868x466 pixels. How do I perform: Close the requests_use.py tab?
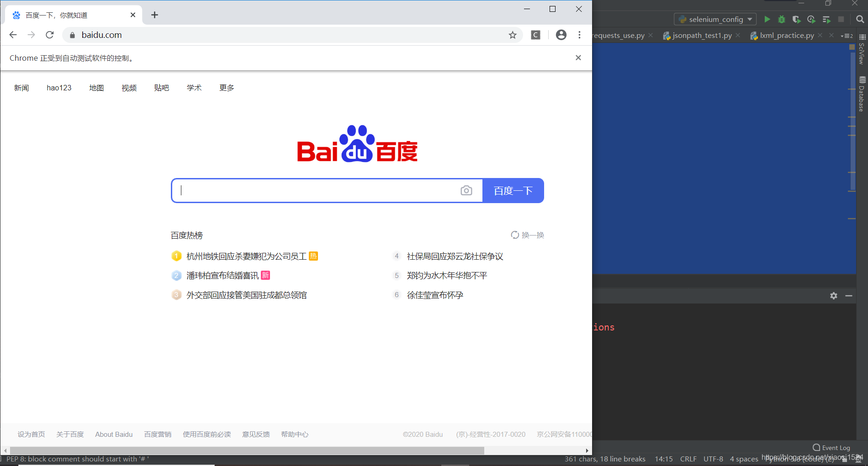click(651, 35)
